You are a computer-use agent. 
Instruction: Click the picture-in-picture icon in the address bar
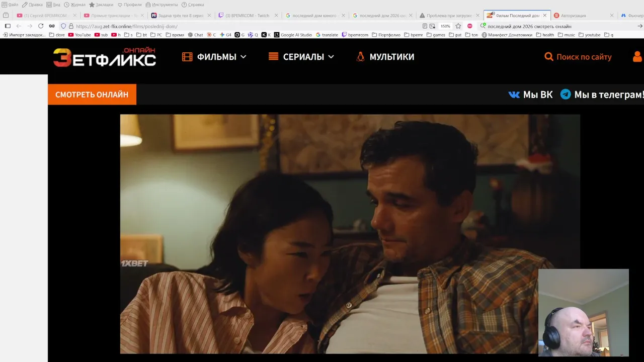pyautogui.click(x=432, y=26)
